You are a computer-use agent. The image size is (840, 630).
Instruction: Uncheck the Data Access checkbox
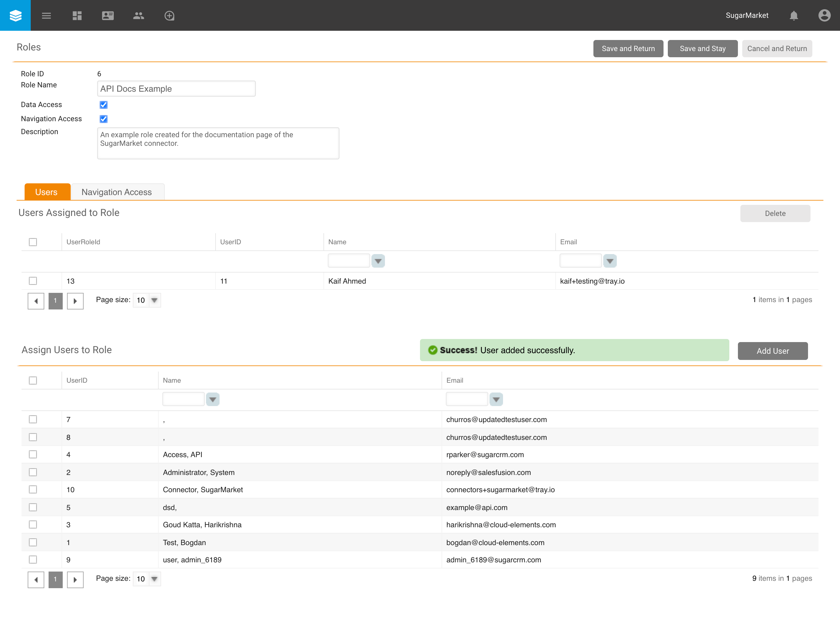tap(103, 105)
